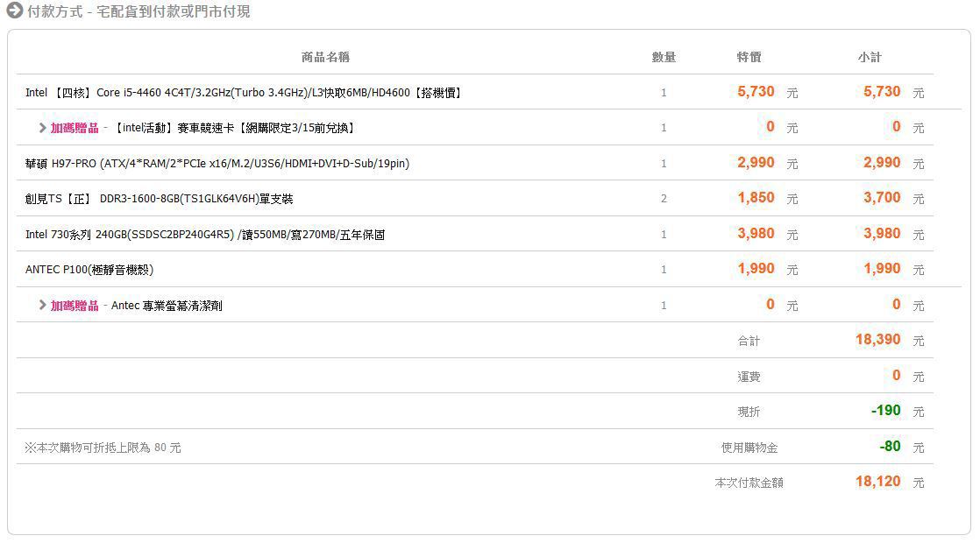Image resolution: width=980 pixels, height=543 pixels.
Task: Click the 現折 discount value -190
Action: pos(885,411)
